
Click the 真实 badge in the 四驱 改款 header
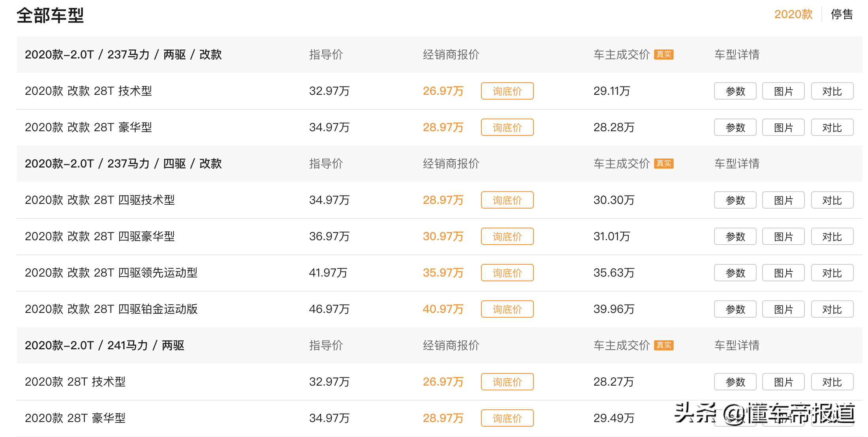coord(664,164)
